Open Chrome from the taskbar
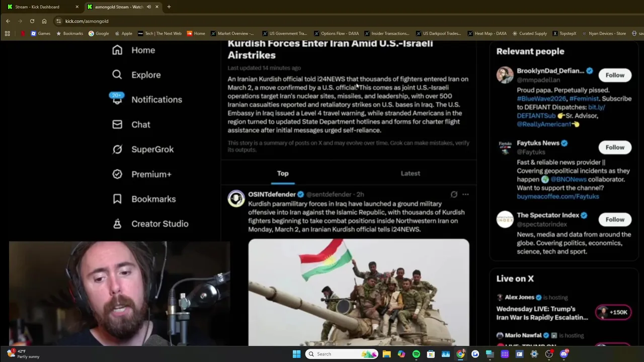Screen dimensions: 644x362 pos(460,354)
